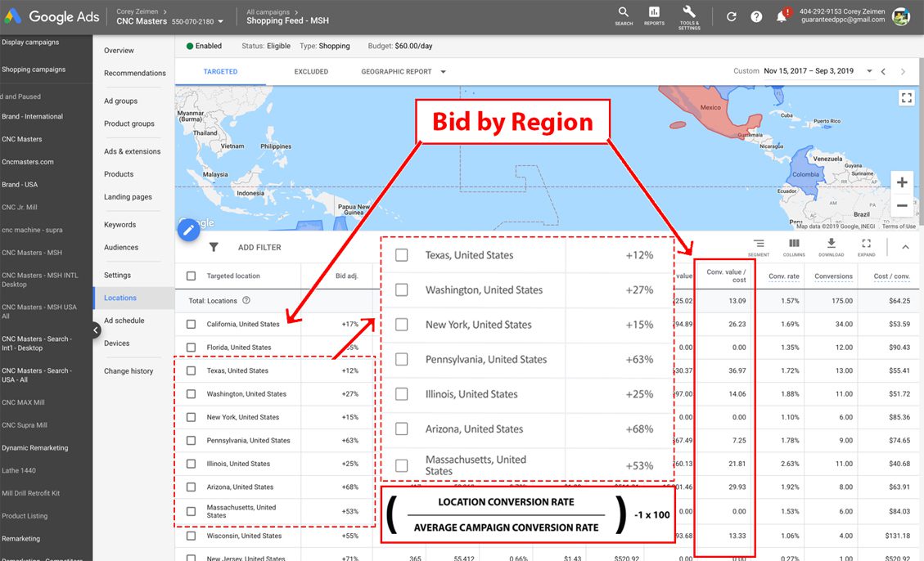The image size is (924, 561).
Task: Expand Corey Zeimen breadcrumb chevron
Action: click(x=165, y=11)
